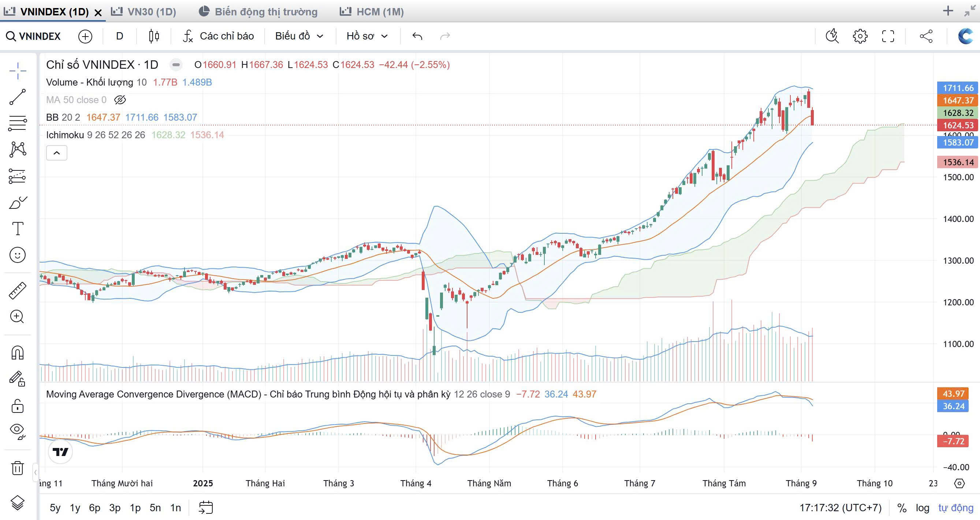Select the text annotation tool
The width and height of the screenshot is (980, 520).
coord(18,229)
